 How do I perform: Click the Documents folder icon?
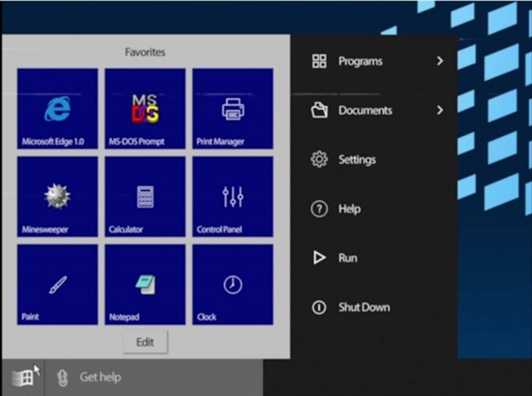pyautogui.click(x=320, y=111)
